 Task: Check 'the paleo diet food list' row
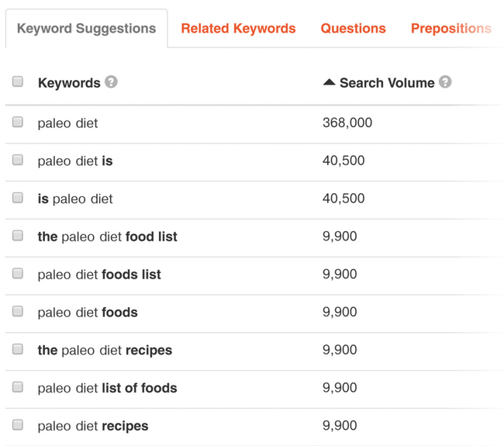coord(18,235)
